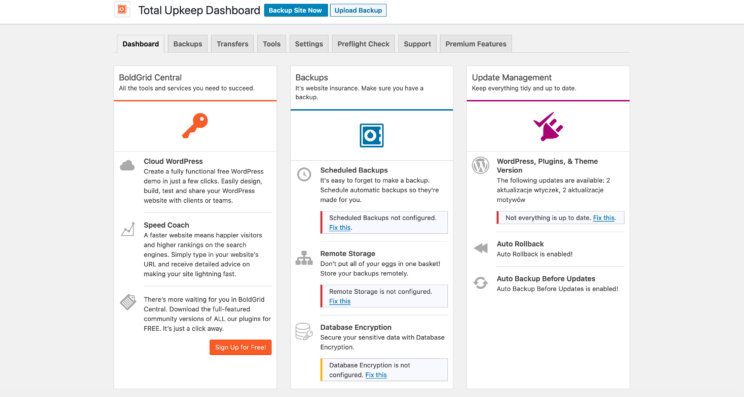Click the magenta plug Update Management icon
Image resolution: width=744 pixels, height=397 pixels.
548,127
